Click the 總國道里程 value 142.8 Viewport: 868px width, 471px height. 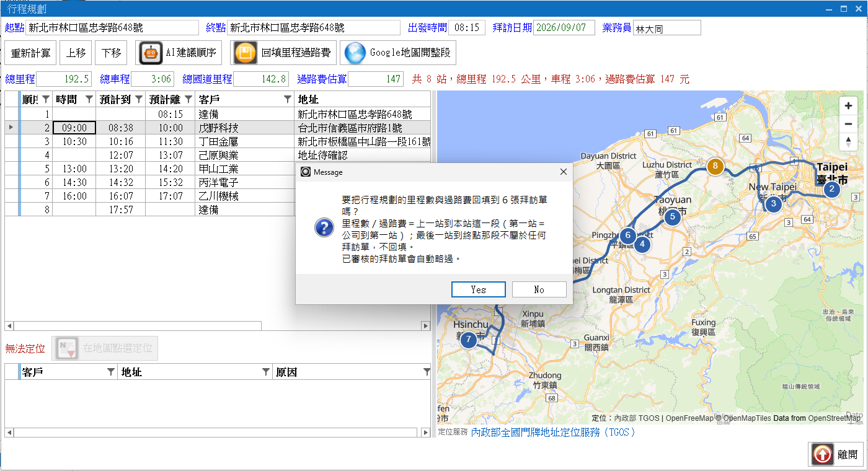click(261, 79)
